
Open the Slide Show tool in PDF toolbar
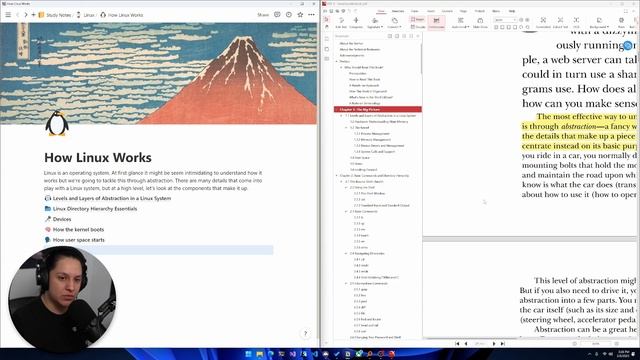[480, 22]
